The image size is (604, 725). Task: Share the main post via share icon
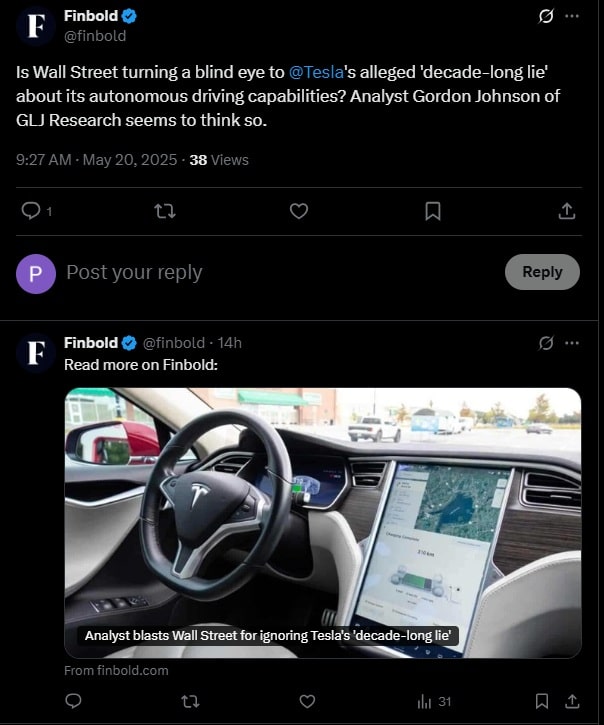point(566,211)
